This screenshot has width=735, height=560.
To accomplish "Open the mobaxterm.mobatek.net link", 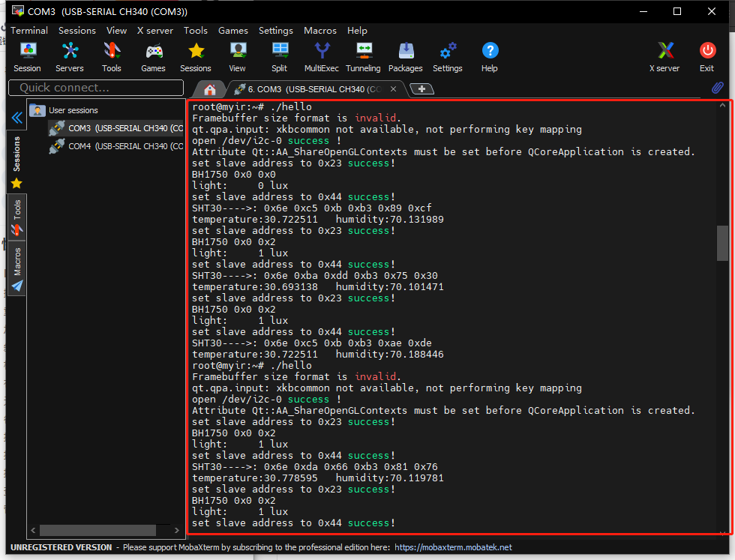I will 453,547.
